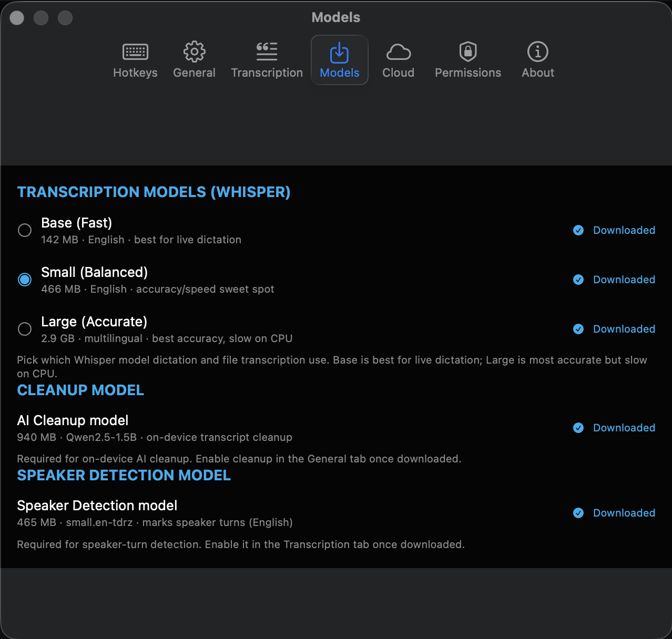Click the 'Base (Fast)' model title

(77, 223)
